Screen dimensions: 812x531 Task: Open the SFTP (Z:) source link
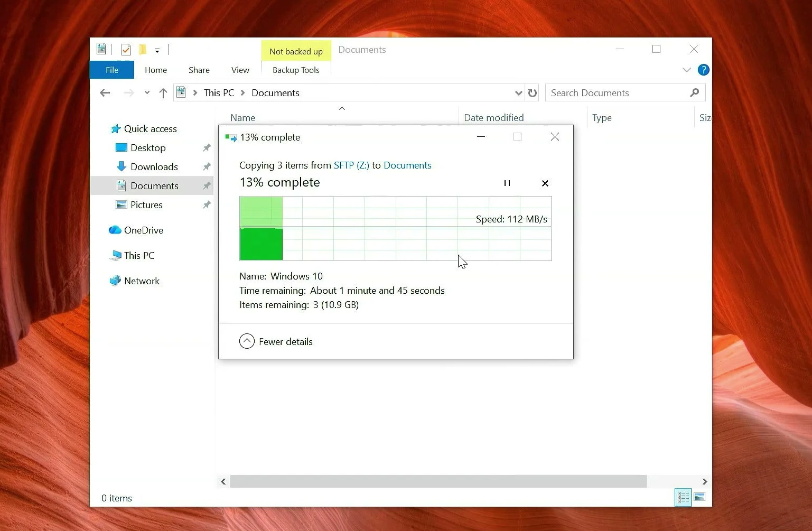click(351, 165)
